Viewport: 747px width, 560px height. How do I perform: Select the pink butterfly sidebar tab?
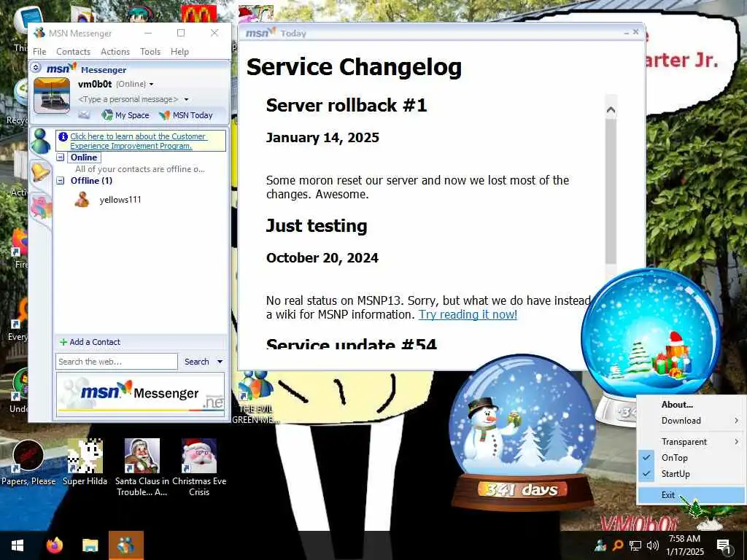[41, 207]
